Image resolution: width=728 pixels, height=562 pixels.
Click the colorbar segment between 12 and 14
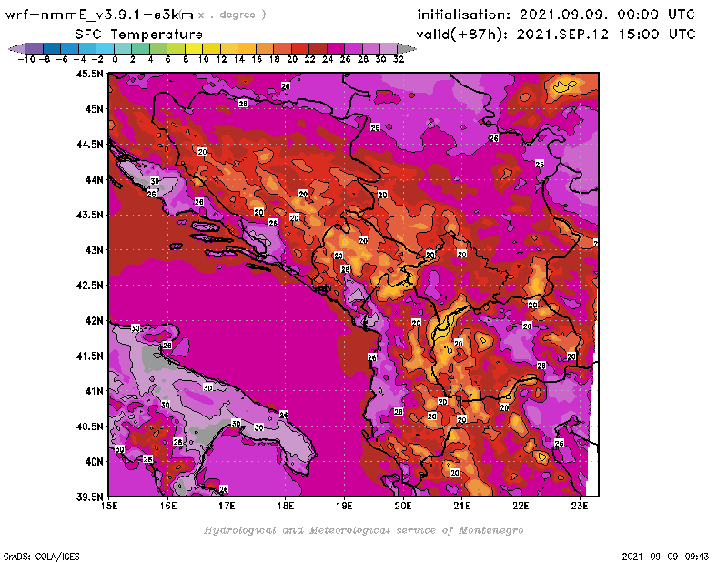[x=229, y=48]
